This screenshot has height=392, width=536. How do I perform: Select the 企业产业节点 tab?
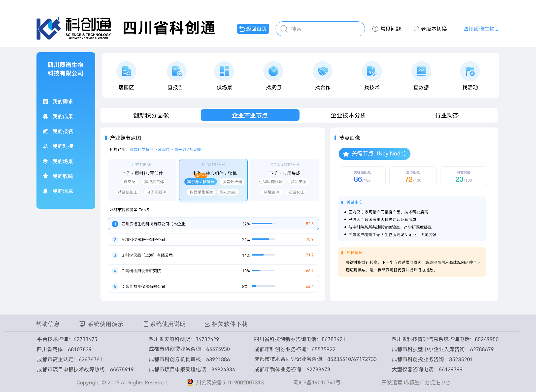pos(250,115)
